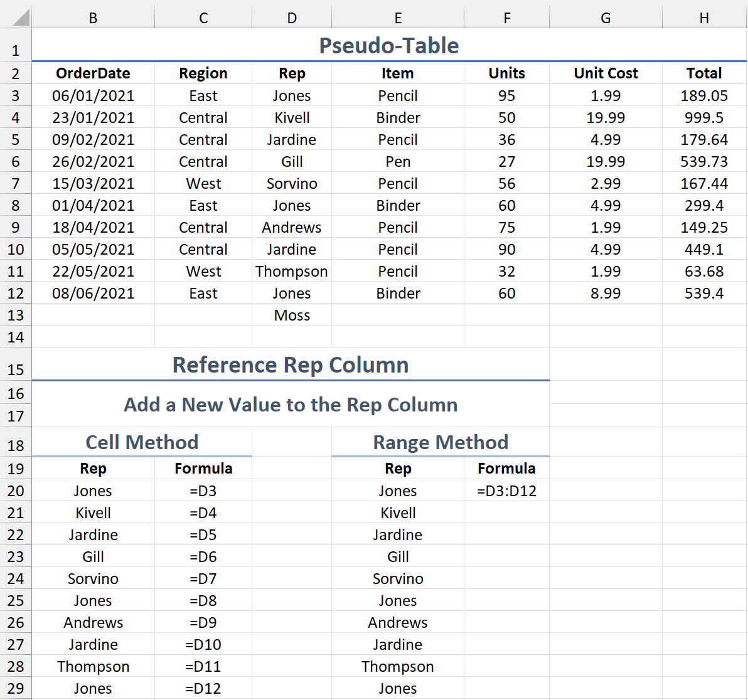Viewport: 748px width, 700px height.
Task: Select the =D10 formula cell
Action: pos(203,645)
